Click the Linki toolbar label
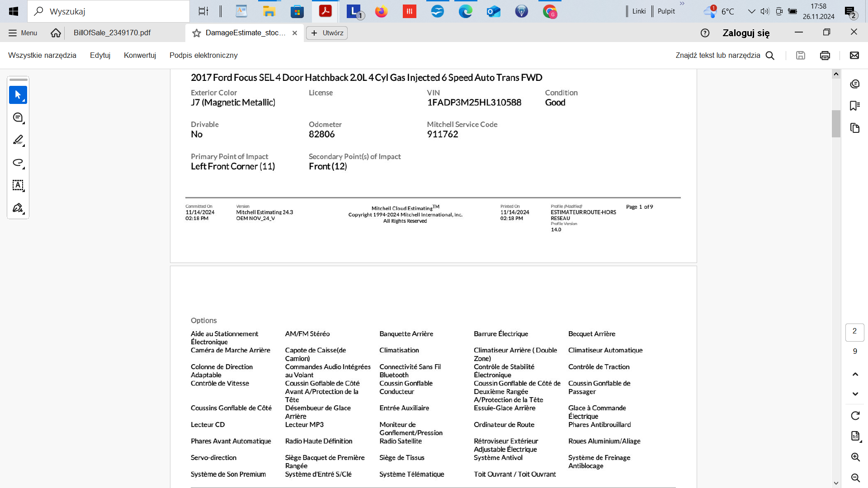Viewport: 868px width, 488px height. coord(639,11)
